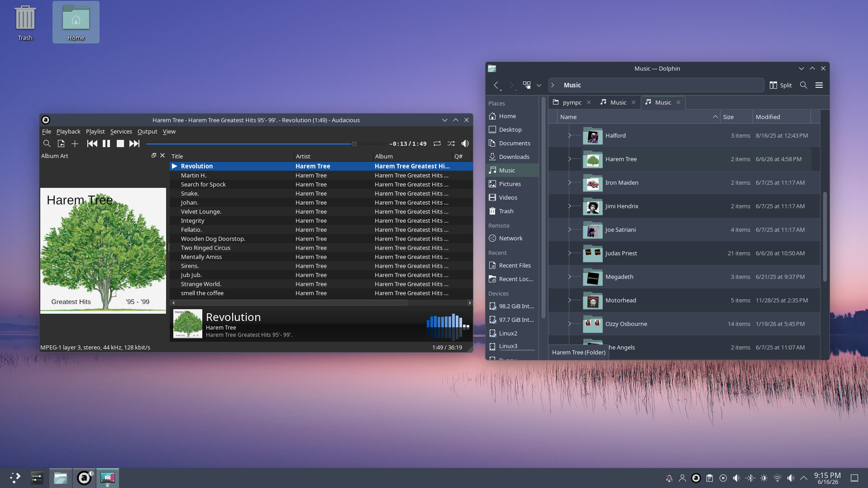Select 'smell the coffee' track row
The height and width of the screenshot is (488, 868).
click(321, 293)
